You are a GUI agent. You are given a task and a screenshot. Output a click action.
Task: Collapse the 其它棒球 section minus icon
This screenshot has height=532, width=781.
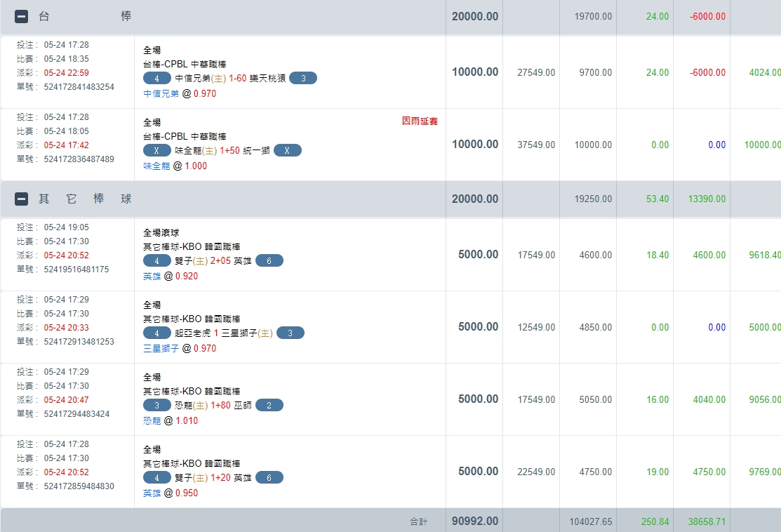coord(22,199)
